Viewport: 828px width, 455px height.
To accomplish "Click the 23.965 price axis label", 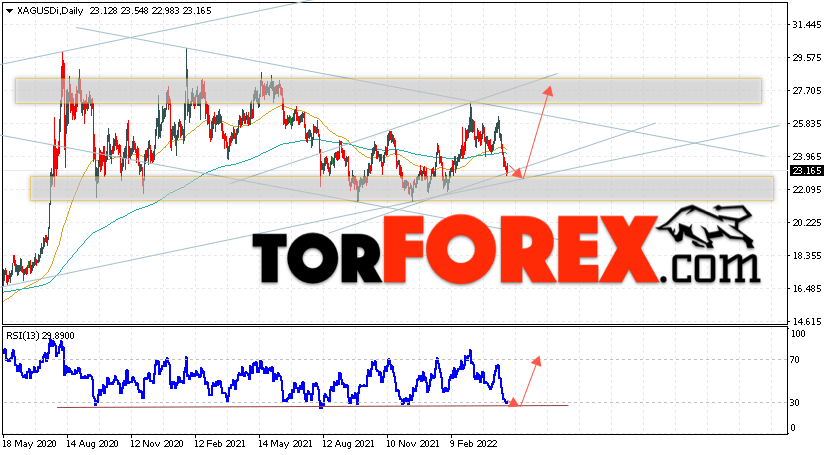I will click(x=807, y=156).
